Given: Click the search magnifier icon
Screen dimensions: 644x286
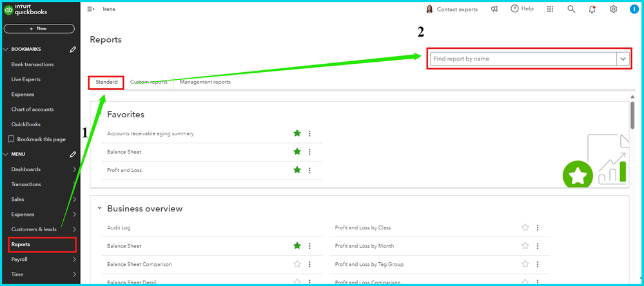Looking at the screenshot, I should coord(571,9).
